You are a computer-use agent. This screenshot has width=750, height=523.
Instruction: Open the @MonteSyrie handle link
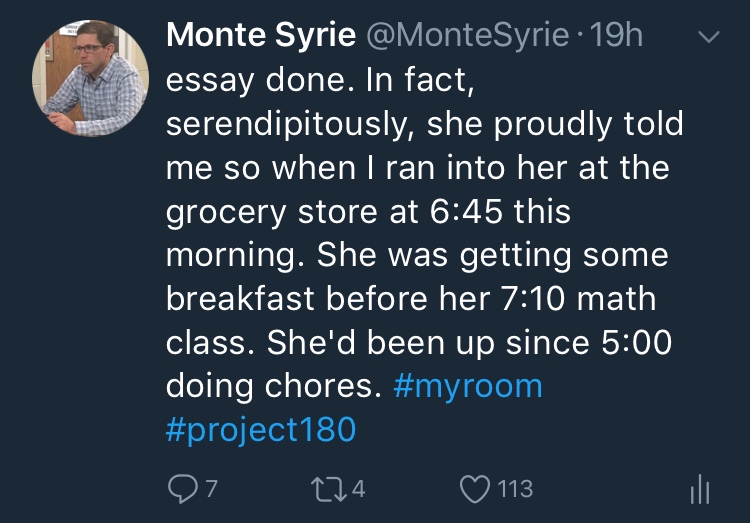468,35
